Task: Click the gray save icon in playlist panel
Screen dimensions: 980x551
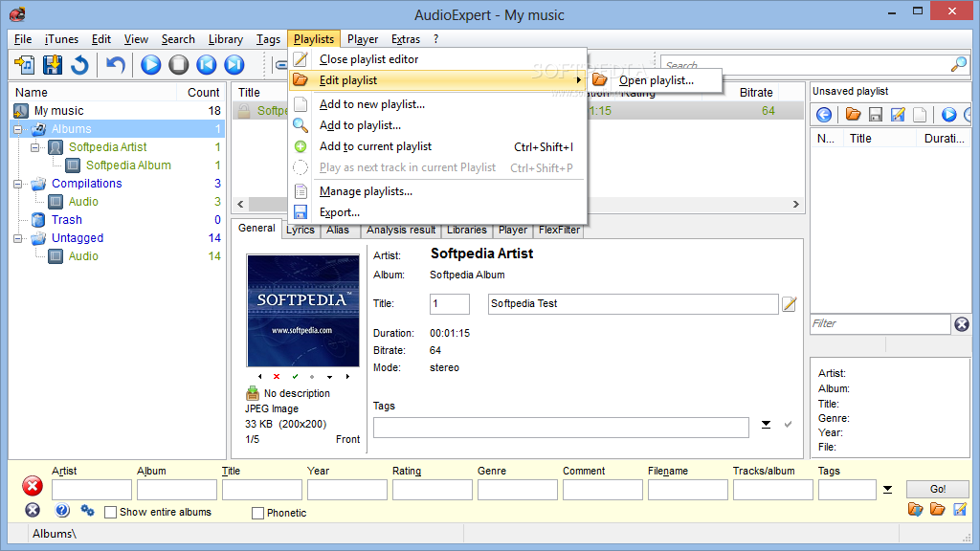Action: click(876, 115)
